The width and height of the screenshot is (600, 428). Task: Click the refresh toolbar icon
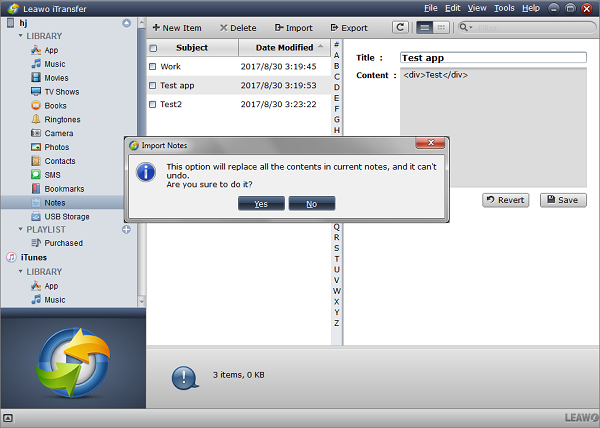pyautogui.click(x=400, y=28)
